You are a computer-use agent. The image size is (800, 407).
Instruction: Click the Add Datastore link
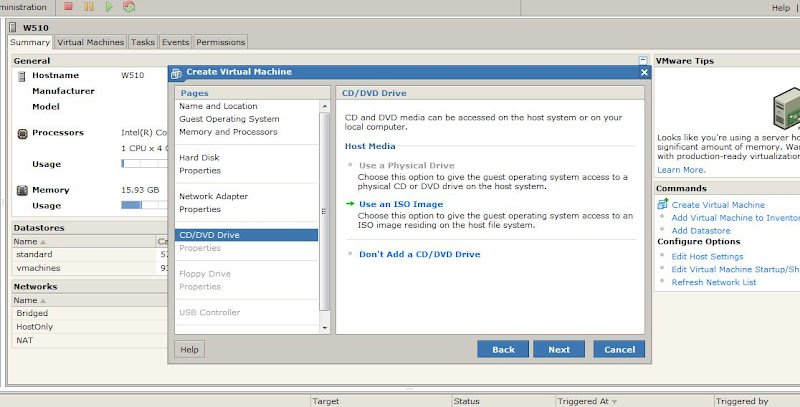[x=701, y=231]
